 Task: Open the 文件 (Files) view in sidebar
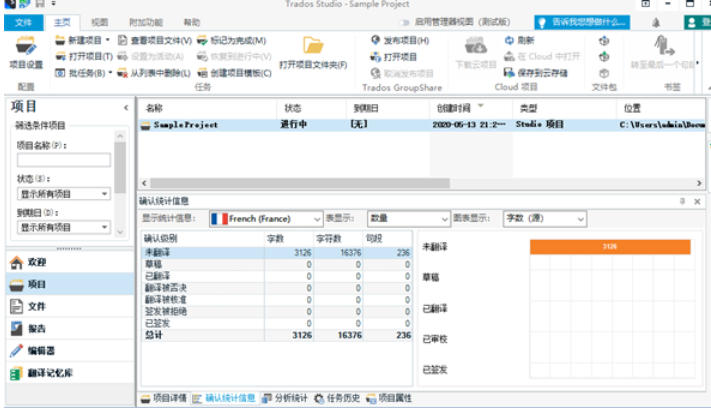[x=36, y=307]
